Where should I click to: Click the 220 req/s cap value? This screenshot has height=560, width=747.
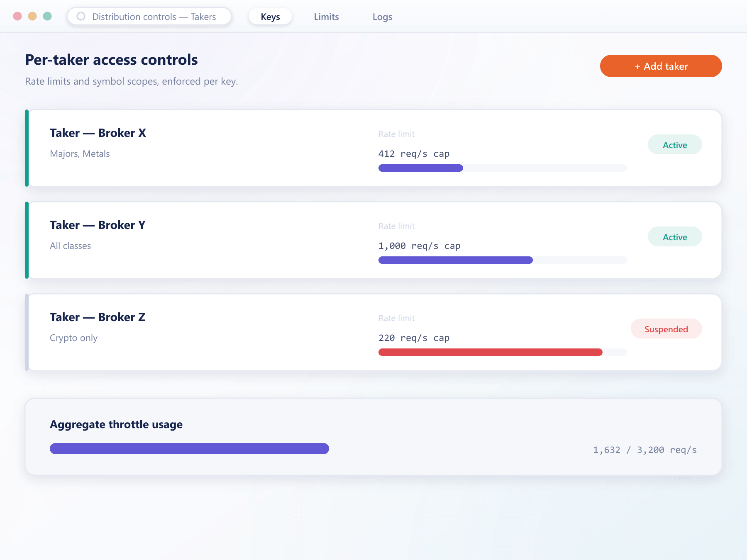[414, 338]
